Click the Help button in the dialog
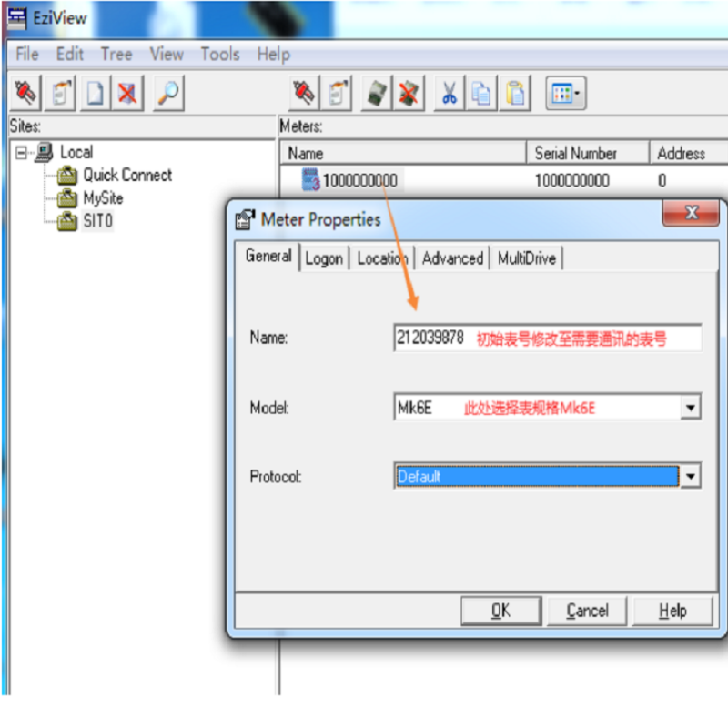Screen dimensions: 728x728 672,611
